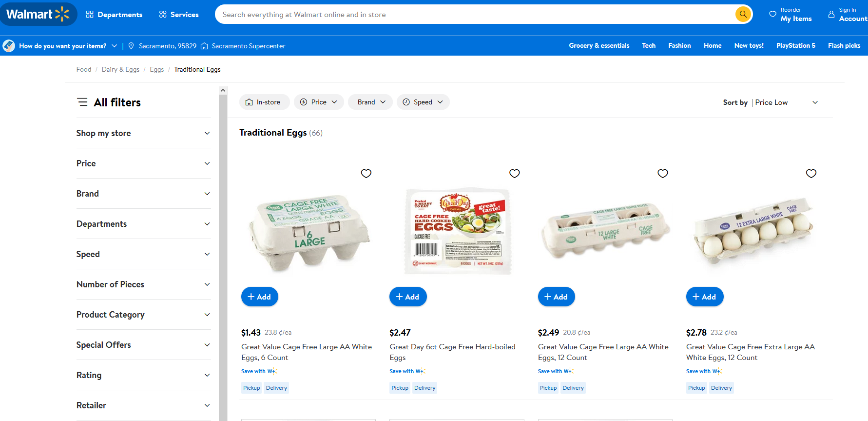Add Great Value 12 Count eggs
This screenshot has height=421, width=868.
556,297
